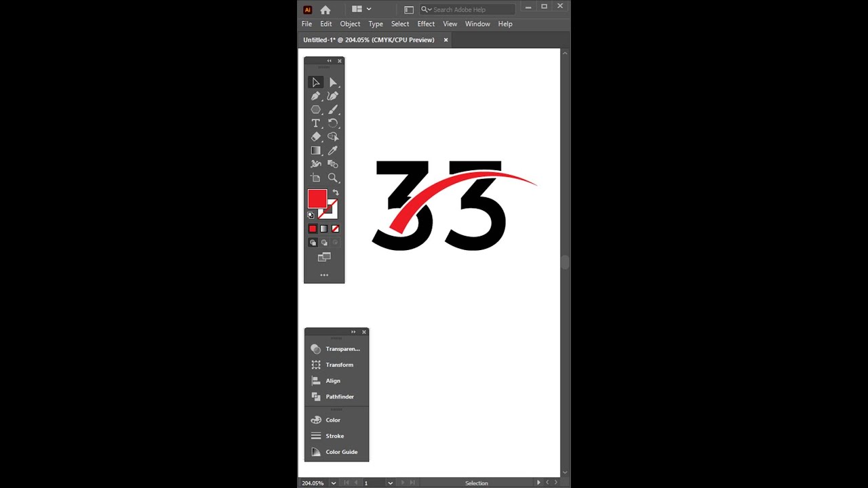This screenshot has height=488, width=868.
Task: Open the Transform panel
Action: (336, 365)
